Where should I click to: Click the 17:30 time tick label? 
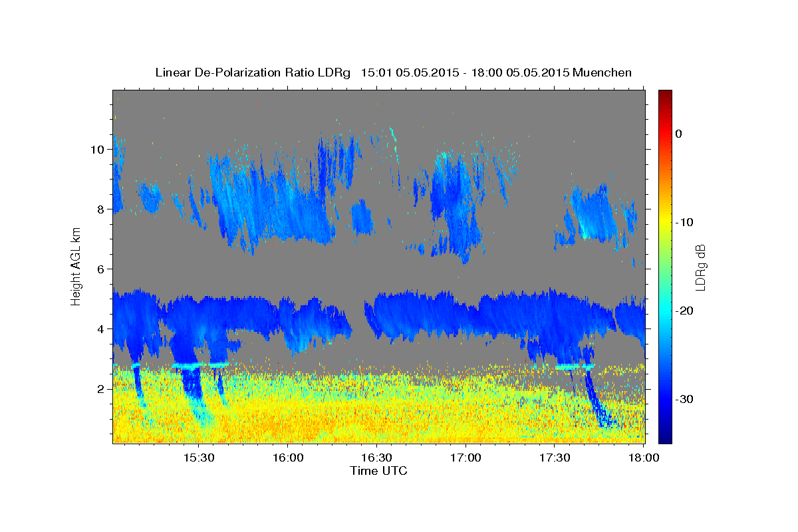coord(555,458)
